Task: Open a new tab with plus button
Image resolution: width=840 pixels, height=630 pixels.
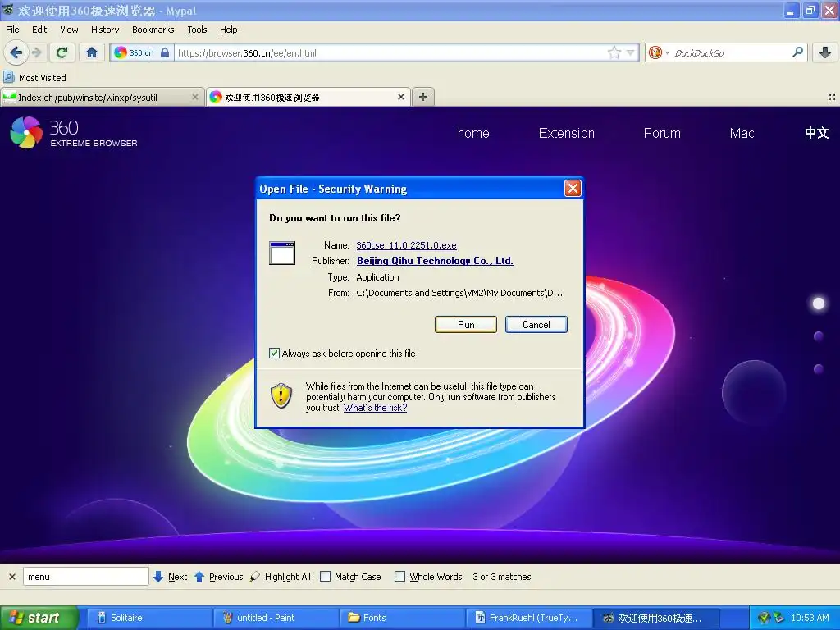Action: (x=423, y=97)
